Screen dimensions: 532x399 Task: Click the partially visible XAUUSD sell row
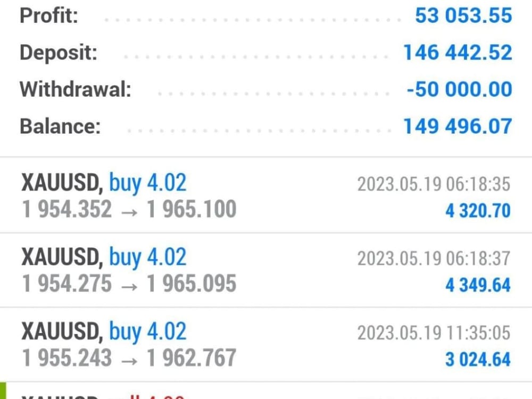point(106,396)
